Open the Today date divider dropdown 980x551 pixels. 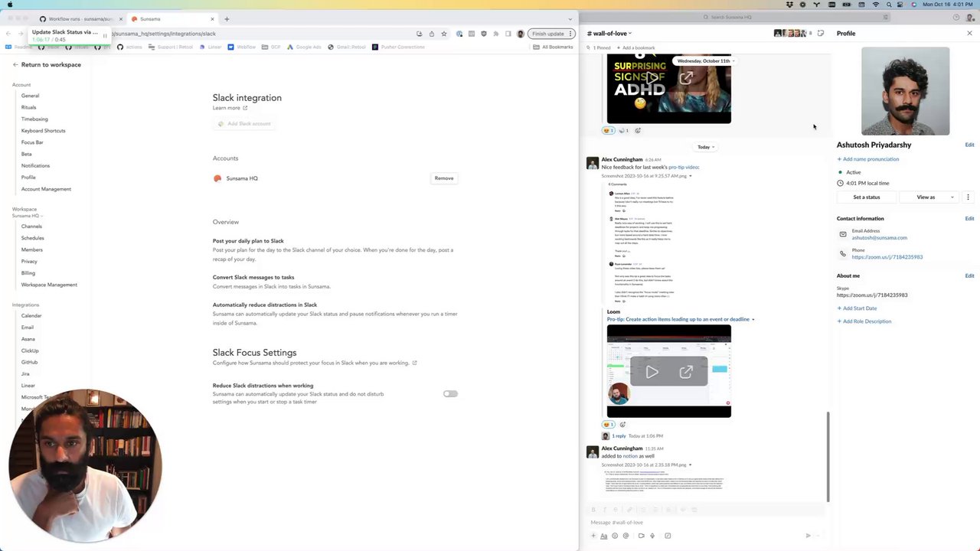point(705,147)
